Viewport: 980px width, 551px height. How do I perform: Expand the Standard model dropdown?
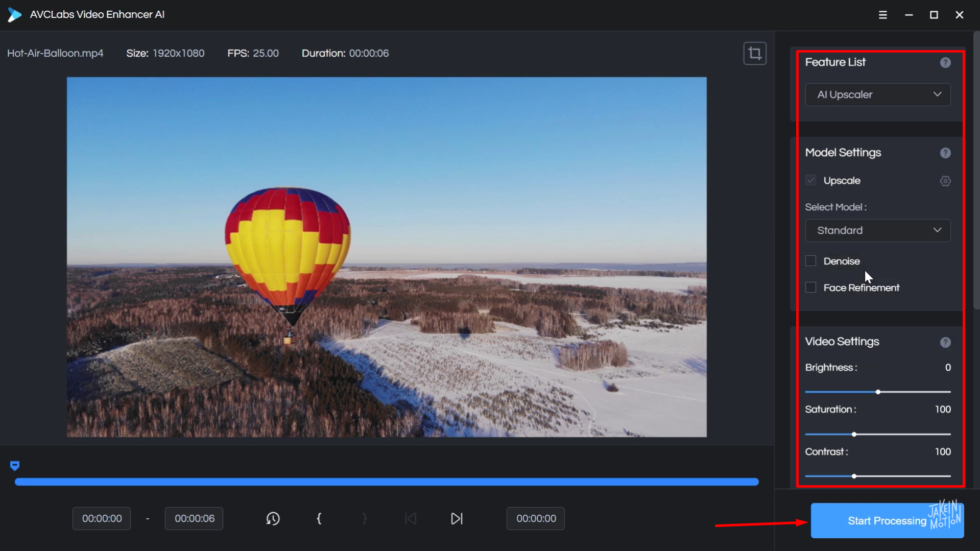click(877, 230)
